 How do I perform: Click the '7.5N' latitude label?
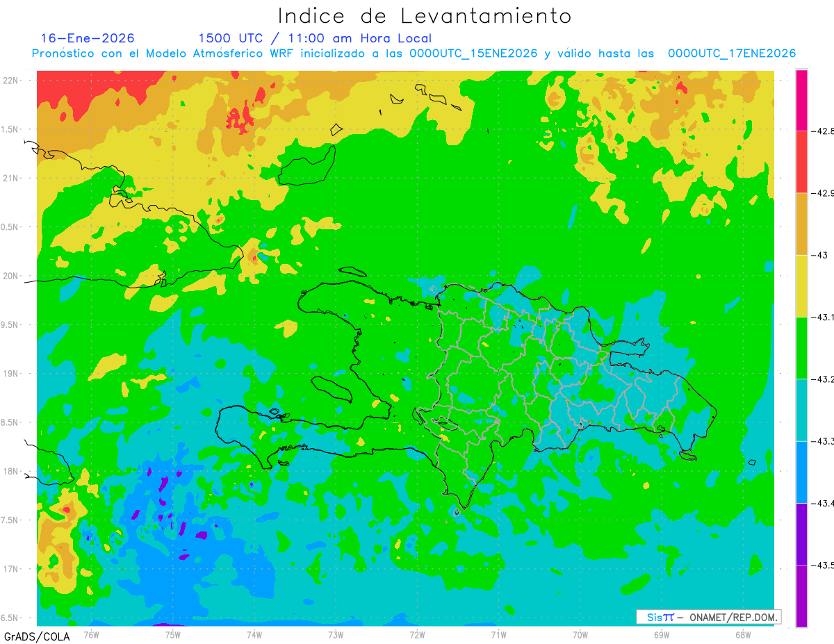pos(10,520)
